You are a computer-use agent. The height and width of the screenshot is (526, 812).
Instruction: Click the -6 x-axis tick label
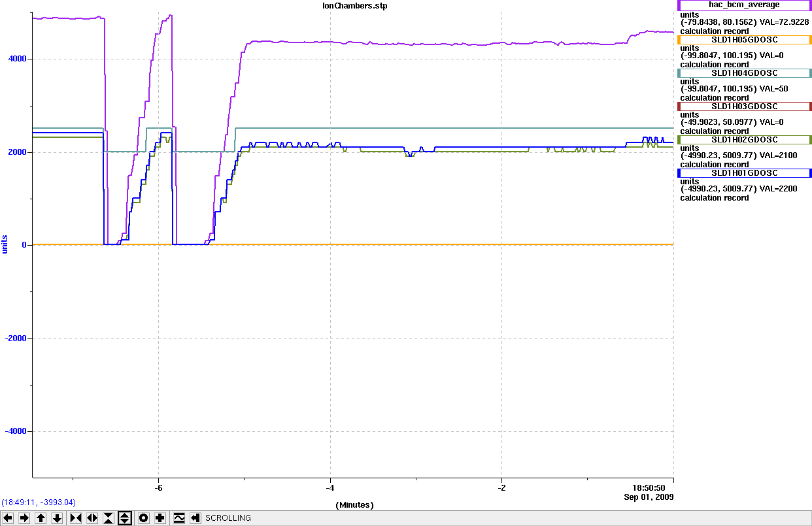point(158,487)
